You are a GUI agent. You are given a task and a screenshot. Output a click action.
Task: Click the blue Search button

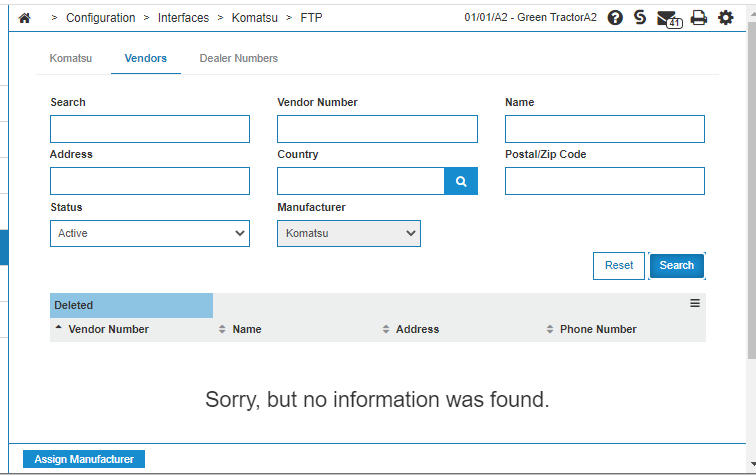(677, 266)
